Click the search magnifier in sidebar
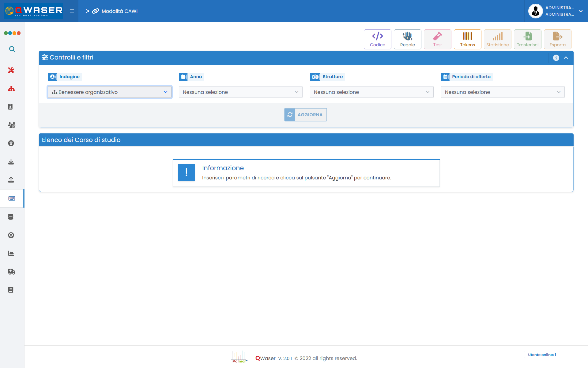Screen dimensions: 588x368 pos(12,49)
